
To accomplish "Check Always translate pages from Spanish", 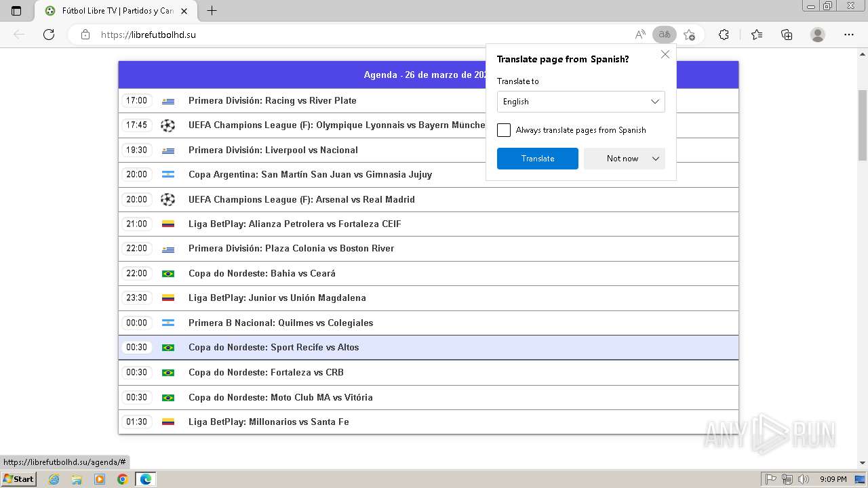I will click(504, 130).
